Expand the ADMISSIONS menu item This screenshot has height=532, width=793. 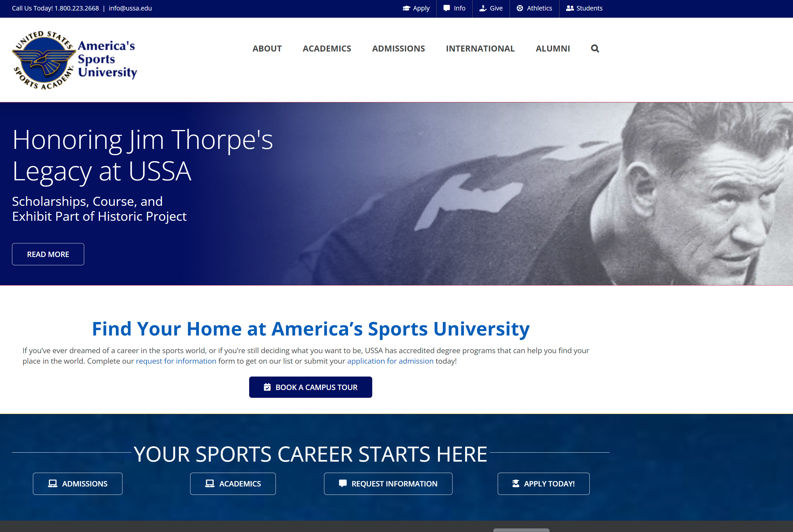pos(398,49)
